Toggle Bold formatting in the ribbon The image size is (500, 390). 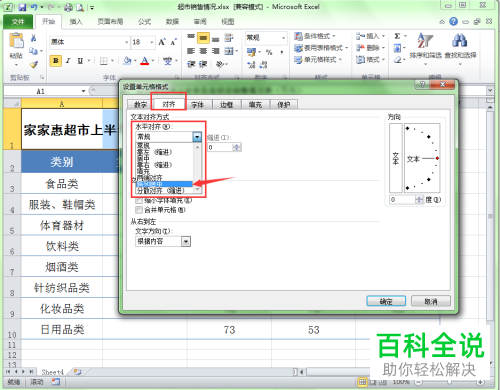tap(56, 61)
